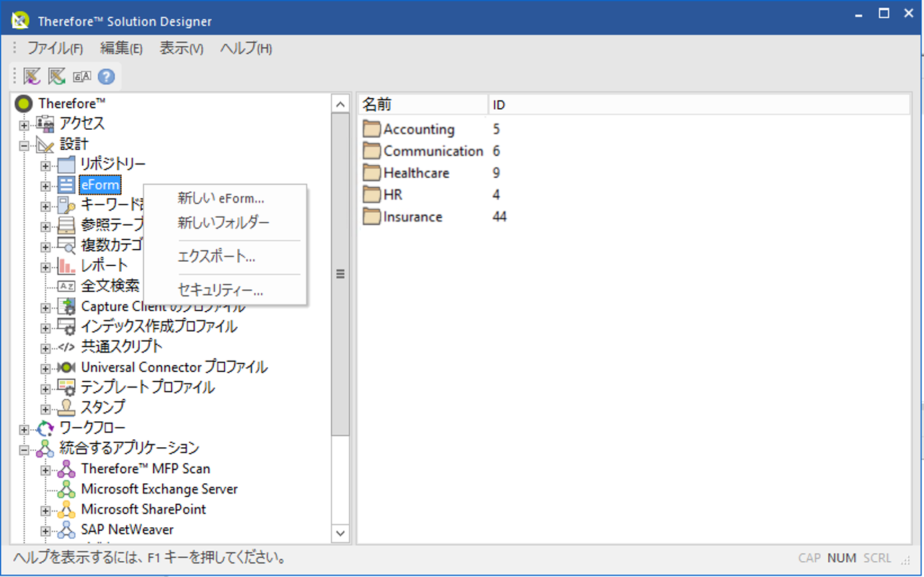Expand the スタンプ tree node
924x577 pixels.
pyautogui.click(x=45, y=409)
